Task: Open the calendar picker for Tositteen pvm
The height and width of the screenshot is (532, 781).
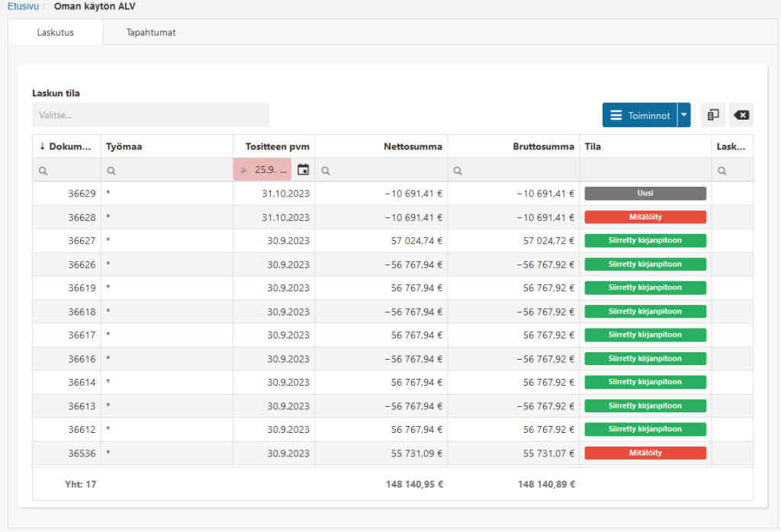Action: coord(303,170)
